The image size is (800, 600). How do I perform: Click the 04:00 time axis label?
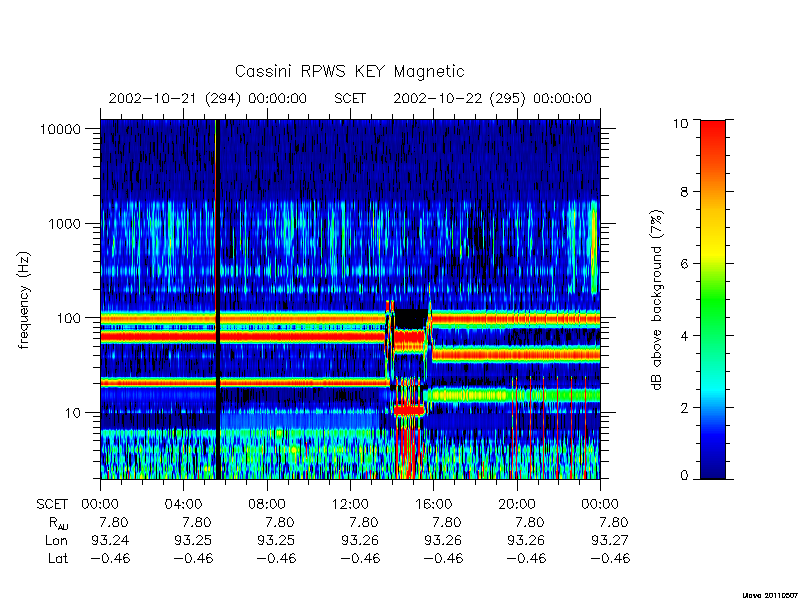pyautogui.click(x=183, y=504)
